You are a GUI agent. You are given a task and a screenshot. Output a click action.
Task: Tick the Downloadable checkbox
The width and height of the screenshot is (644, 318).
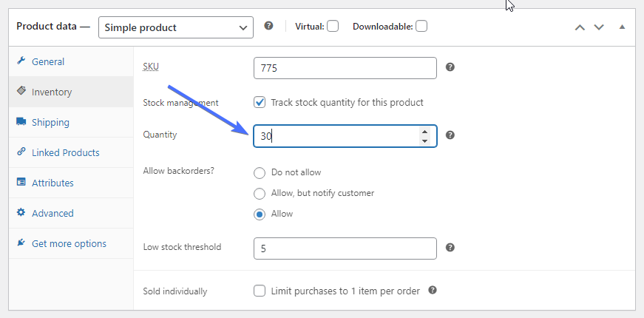421,27
